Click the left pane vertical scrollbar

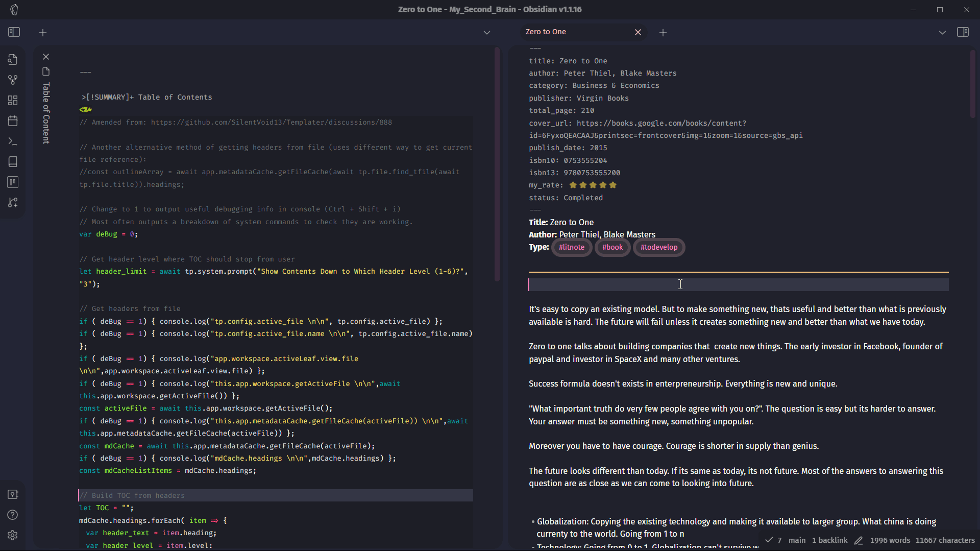[497, 164]
